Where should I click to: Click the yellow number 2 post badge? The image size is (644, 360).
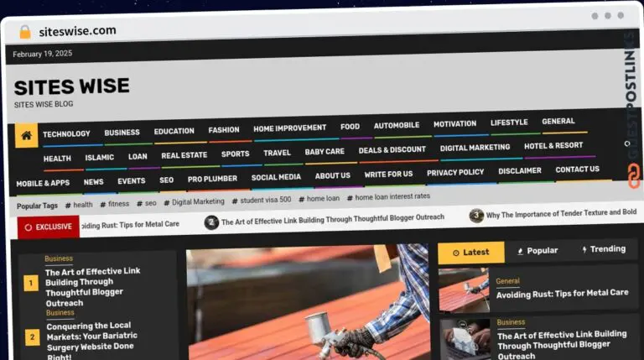pyautogui.click(x=32, y=337)
